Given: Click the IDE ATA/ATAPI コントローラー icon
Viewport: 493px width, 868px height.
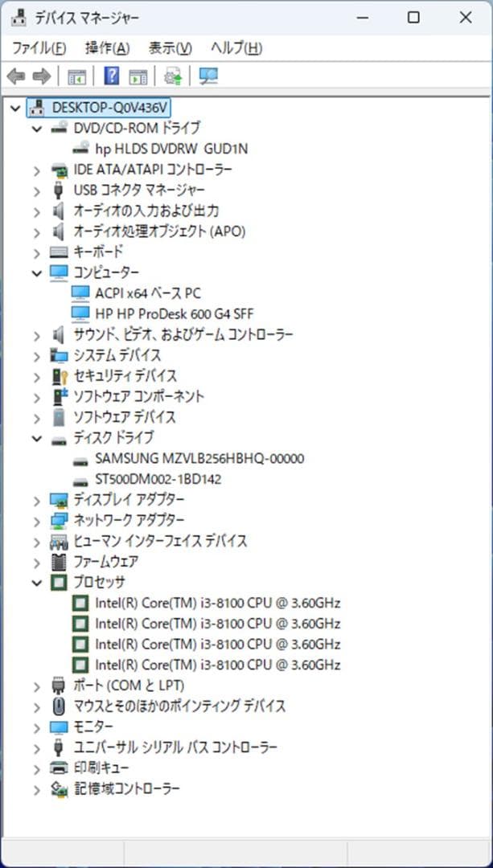Looking at the screenshot, I should [x=60, y=170].
